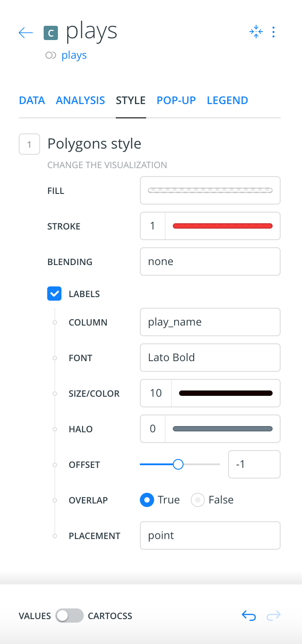This screenshot has height=644, width=302.
Task: Click the zoom-to-layer center icon
Action: [x=256, y=32]
